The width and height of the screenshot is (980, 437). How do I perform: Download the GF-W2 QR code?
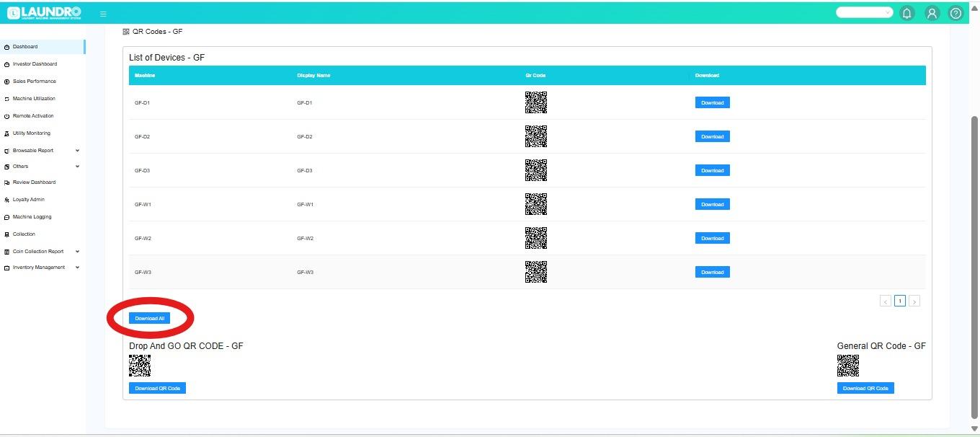pyautogui.click(x=712, y=238)
